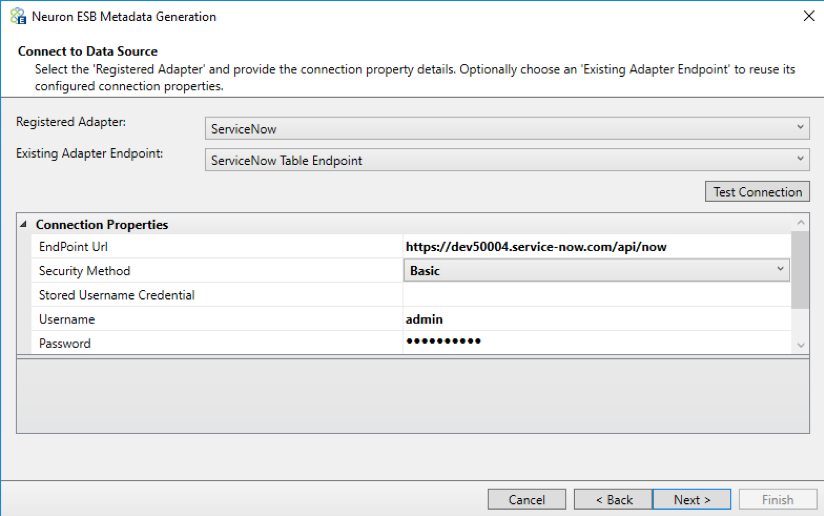Click the property grid scrollbar thumb
This screenshot has width=824, height=516.
pos(800,270)
